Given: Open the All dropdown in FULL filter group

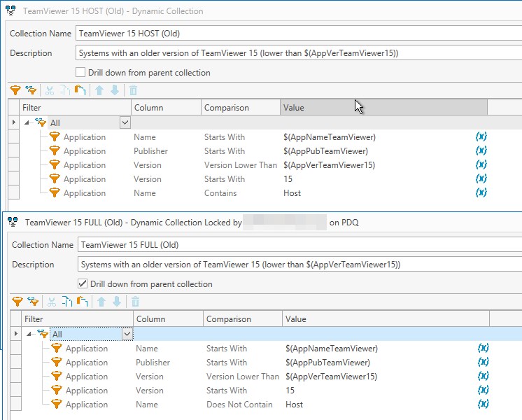Looking at the screenshot, I should pos(127,334).
